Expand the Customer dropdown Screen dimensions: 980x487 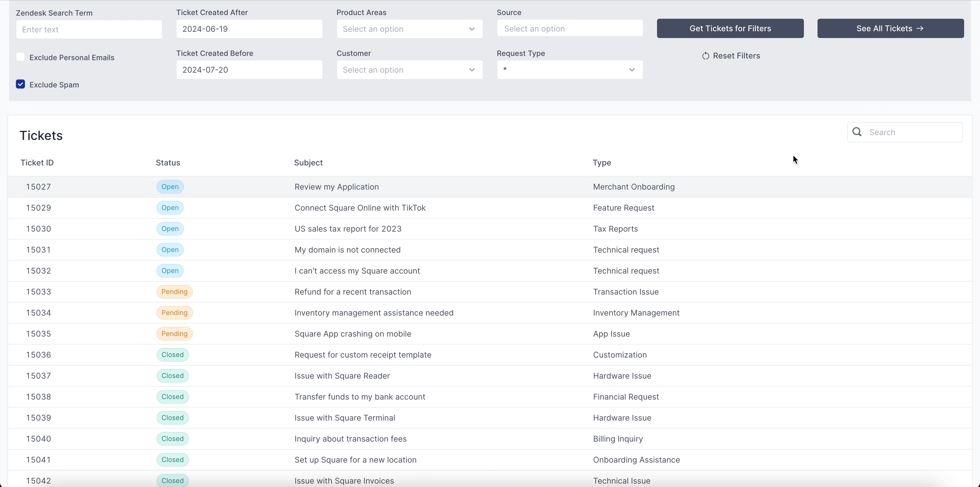(x=409, y=70)
